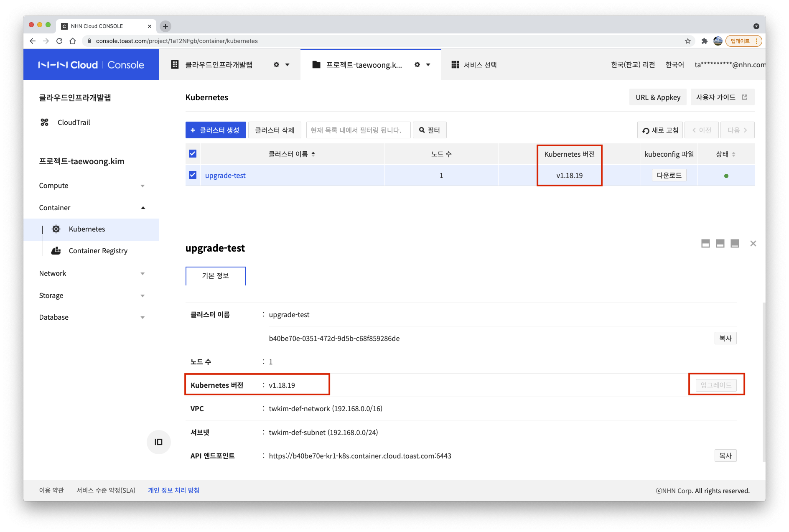Image resolution: width=789 pixels, height=532 pixels.
Task: Copy the cluster ID with 복사
Action: (725, 339)
